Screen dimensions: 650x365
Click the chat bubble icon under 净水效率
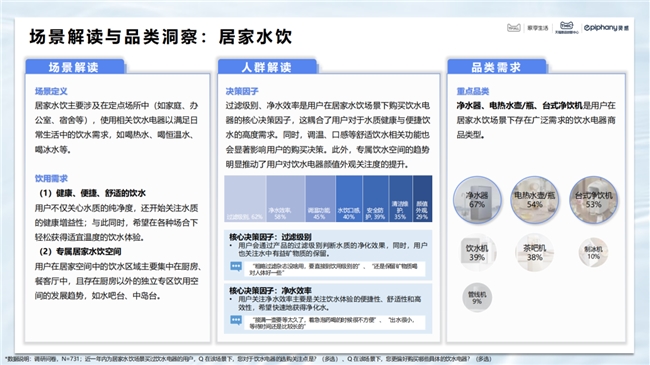(x=236, y=320)
